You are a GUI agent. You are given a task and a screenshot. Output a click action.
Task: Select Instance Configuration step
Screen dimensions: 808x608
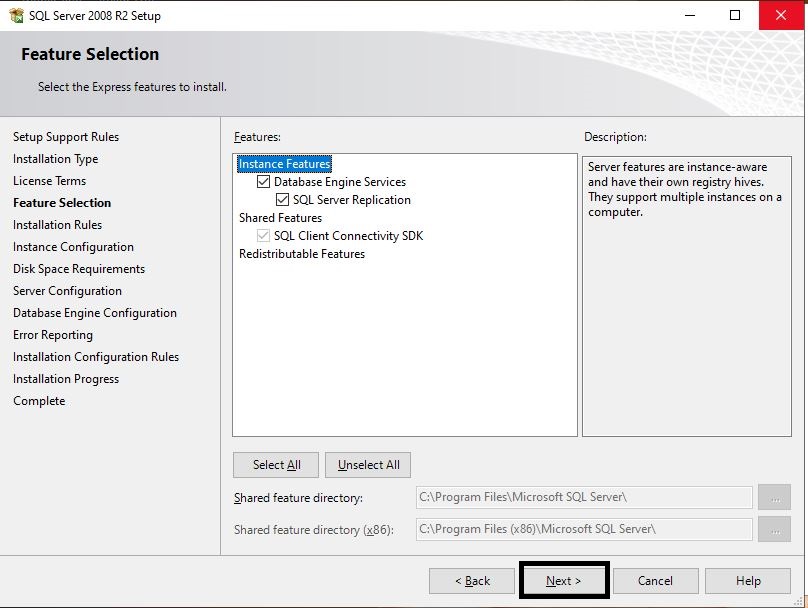tap(73, 247)
